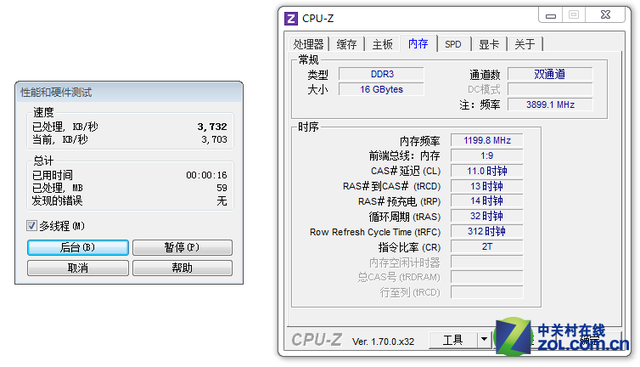
Task: Click the 取消 button
Action: point(78,268)
